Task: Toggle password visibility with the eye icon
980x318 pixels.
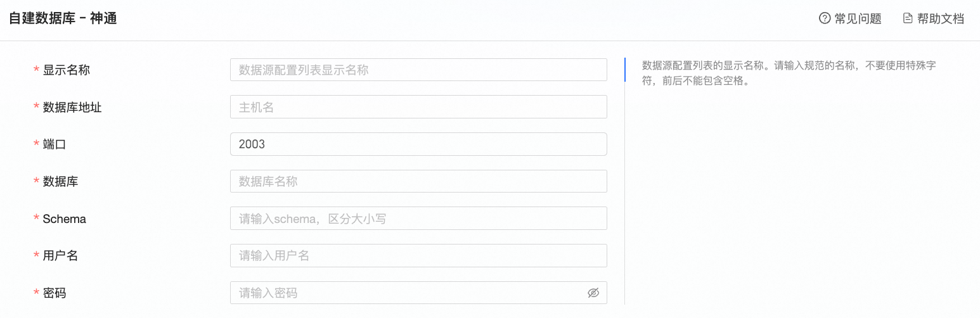Action: coord(593,293)
